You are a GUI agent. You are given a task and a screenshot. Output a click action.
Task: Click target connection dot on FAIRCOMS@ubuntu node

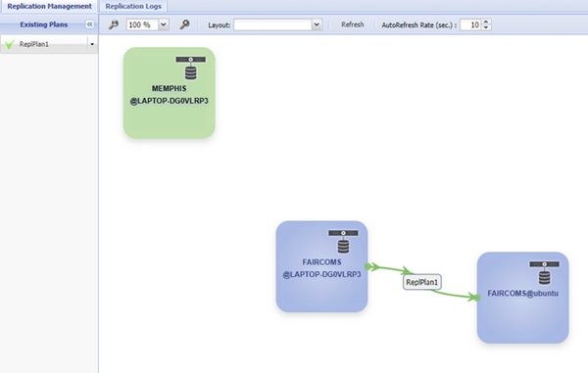477,298
